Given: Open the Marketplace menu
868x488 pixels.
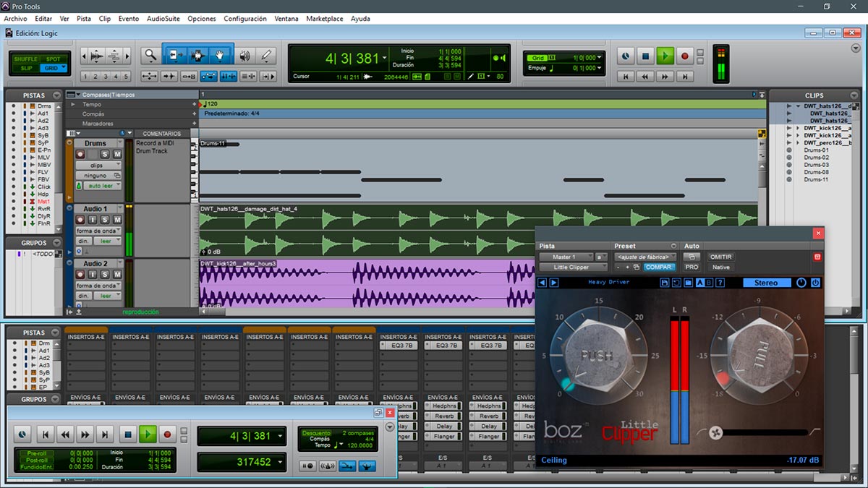Looking at the screenshot, I should tap(325, 19).
